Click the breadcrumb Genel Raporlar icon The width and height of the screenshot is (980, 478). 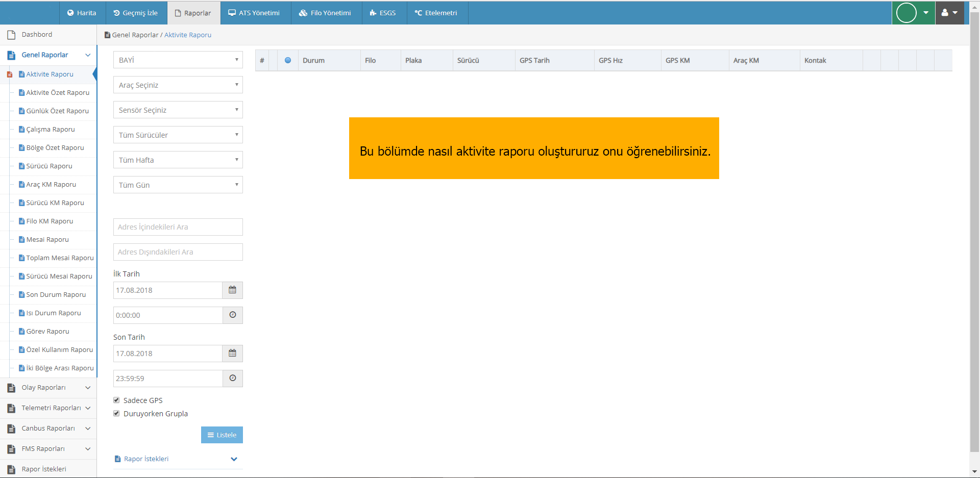(107, 35)
